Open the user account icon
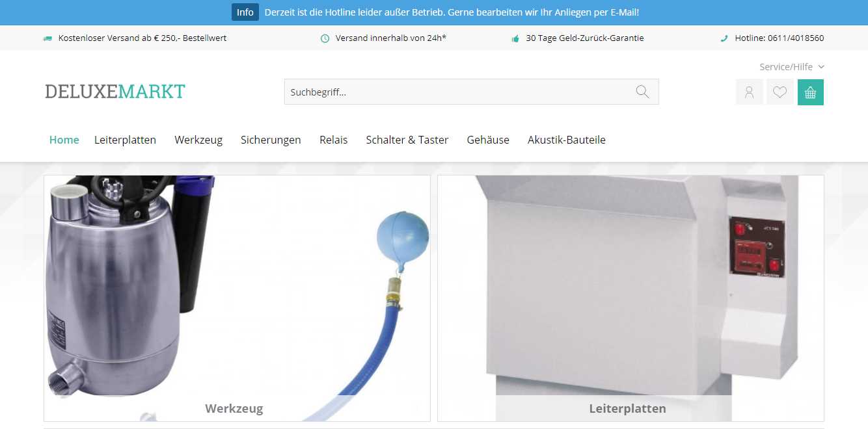Viewport: 868px width, 429px height. 749,92
